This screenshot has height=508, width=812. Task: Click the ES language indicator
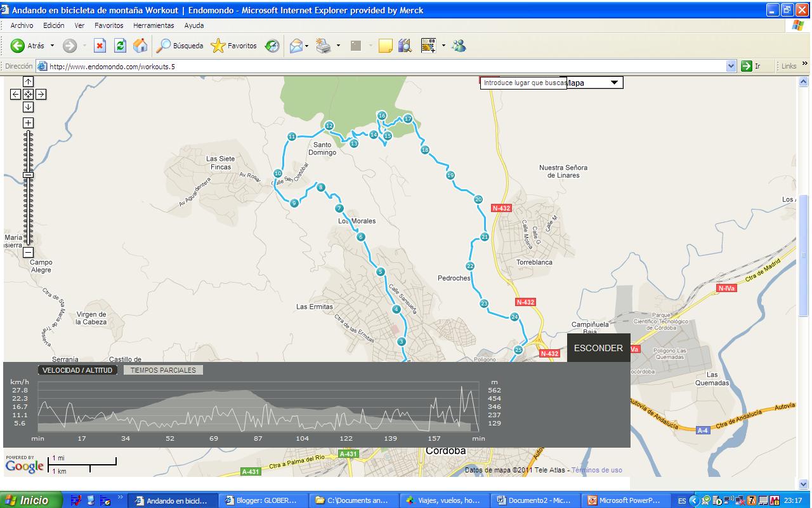(682, 501)
